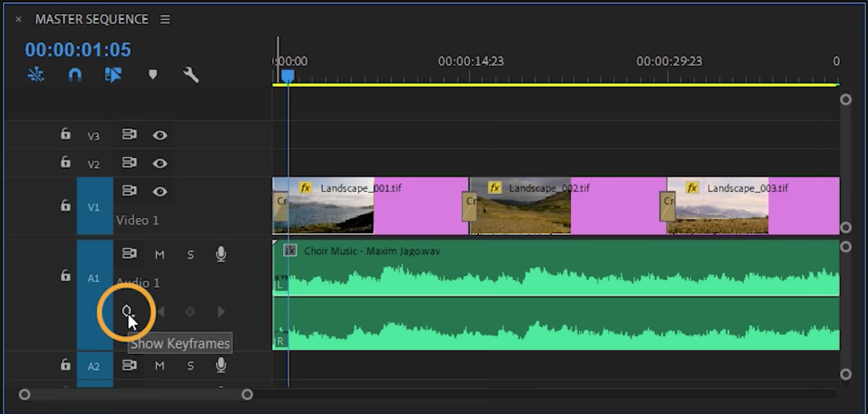This screenshot has width=868, height=414.
Task: Click the blue playhead handle
Action: 288,76
